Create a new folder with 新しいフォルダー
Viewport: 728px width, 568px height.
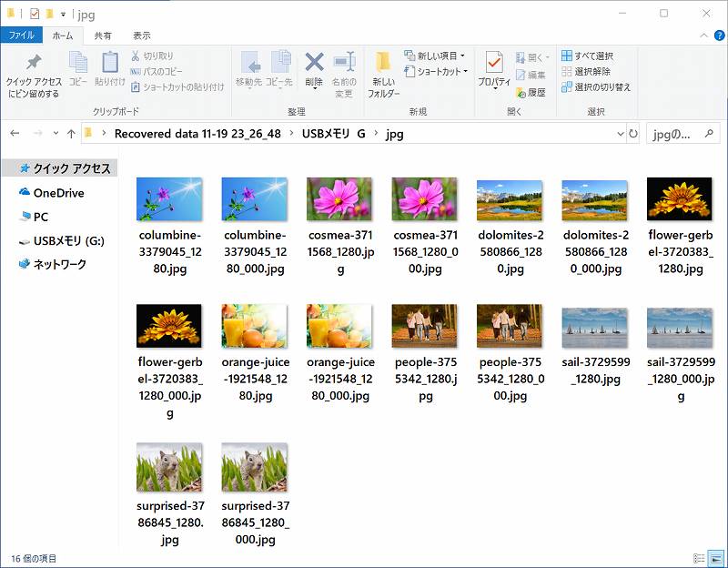tap(383, 75)
